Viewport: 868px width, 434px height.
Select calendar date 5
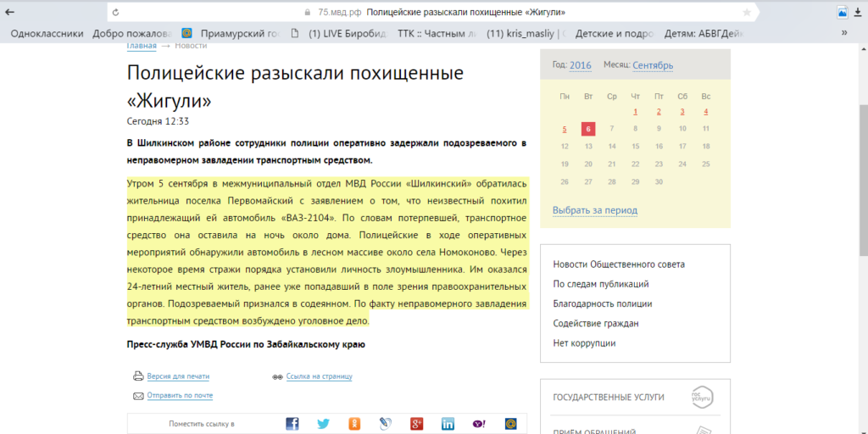coord(564,129)
